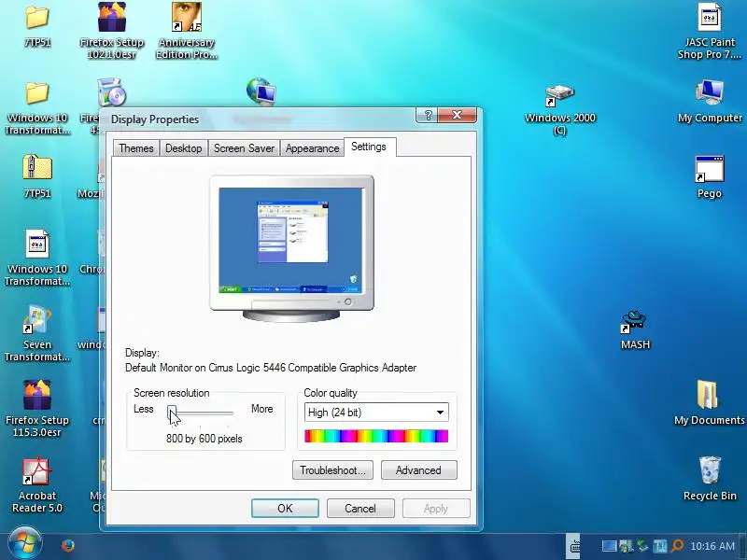Open the Color quality dropdown
This screenshot has height=560, width=747.
[376, 413]
